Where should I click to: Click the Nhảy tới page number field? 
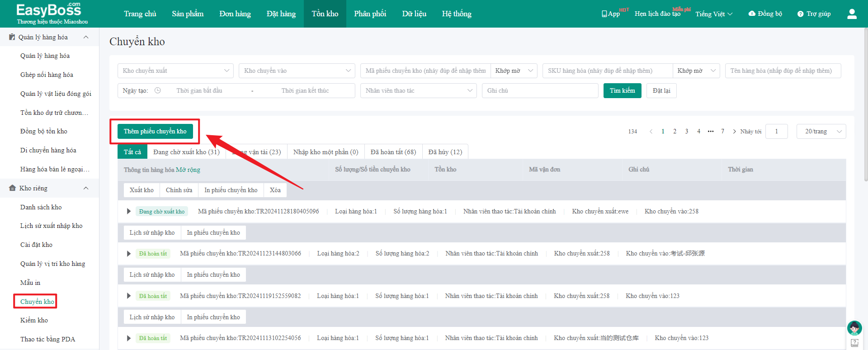click(x=777, y=132)
